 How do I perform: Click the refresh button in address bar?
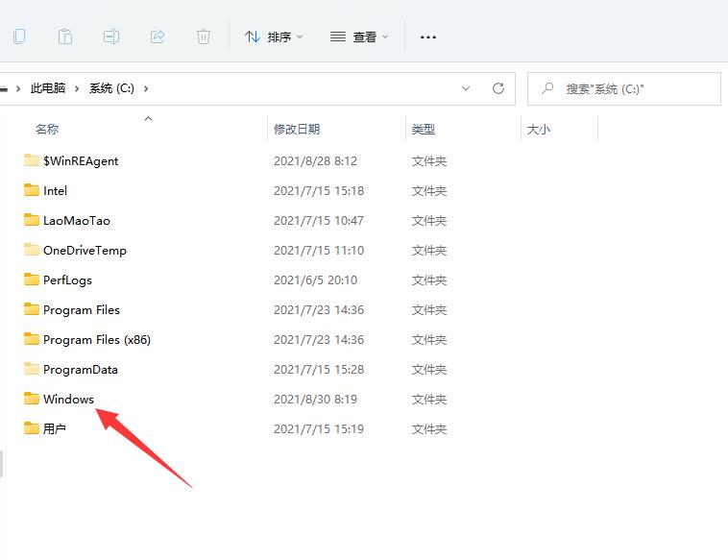point(498,88)
